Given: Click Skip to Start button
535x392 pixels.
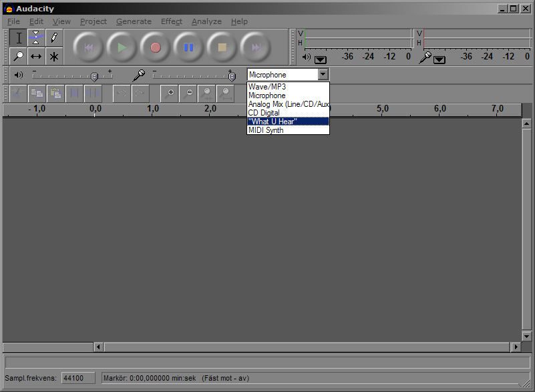Looking at the screenshot, I should coord(88,47).
